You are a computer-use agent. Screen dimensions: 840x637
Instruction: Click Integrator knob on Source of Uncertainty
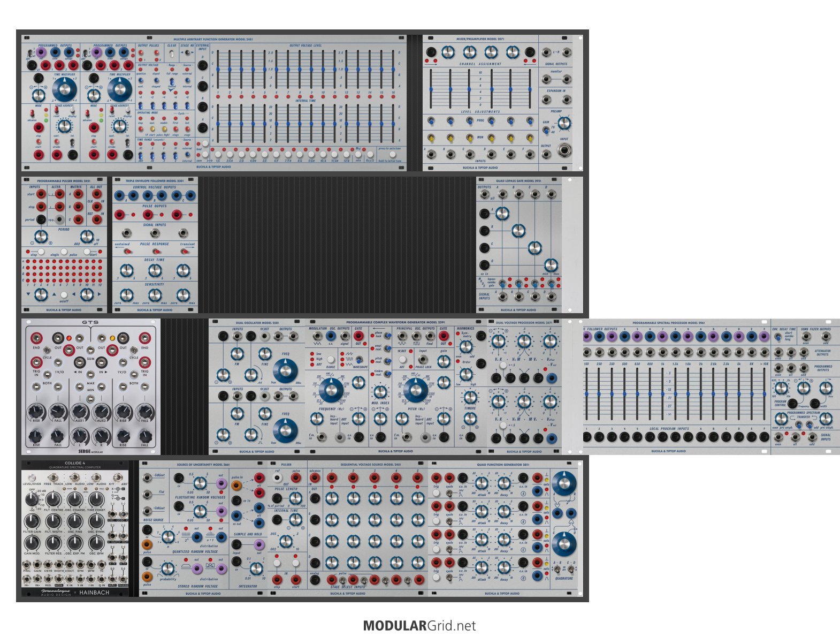tap(256, 568)
